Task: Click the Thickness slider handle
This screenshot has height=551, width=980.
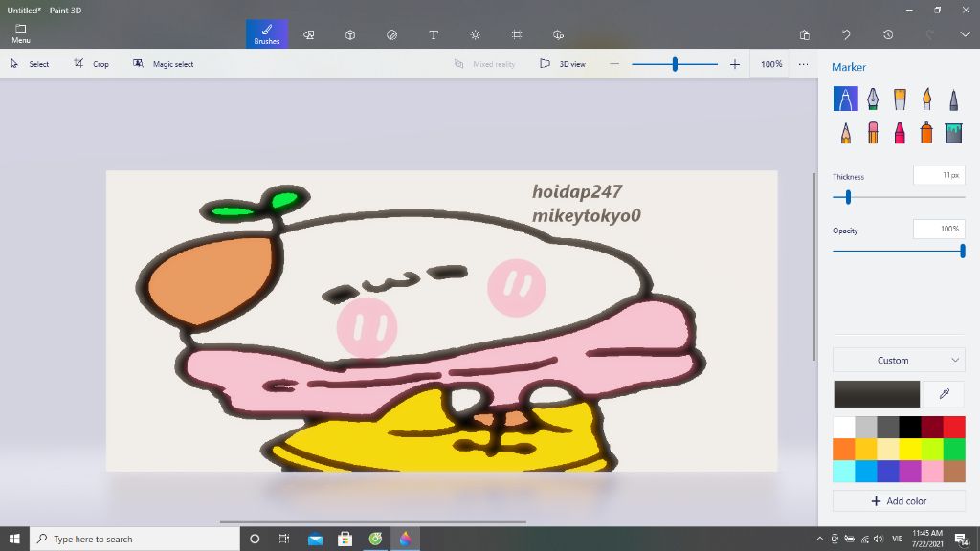Action: click(x=848, y=197)
